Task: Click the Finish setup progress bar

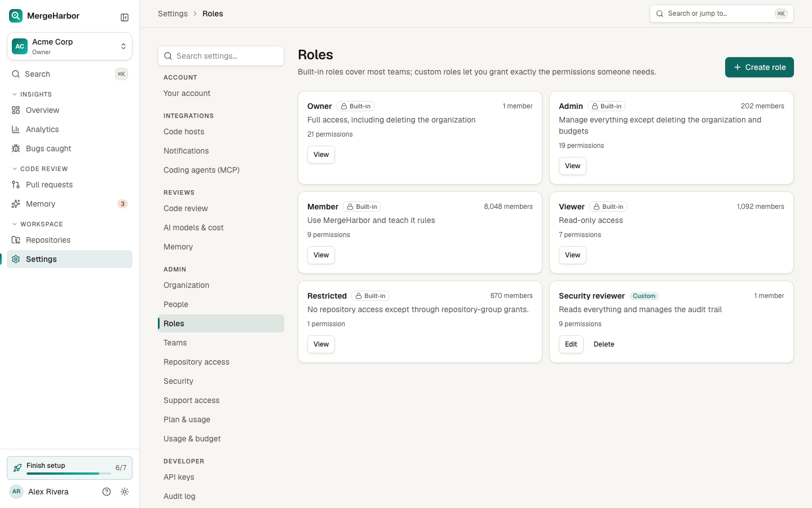Action: pyautogui.click(x=69, y=474)
